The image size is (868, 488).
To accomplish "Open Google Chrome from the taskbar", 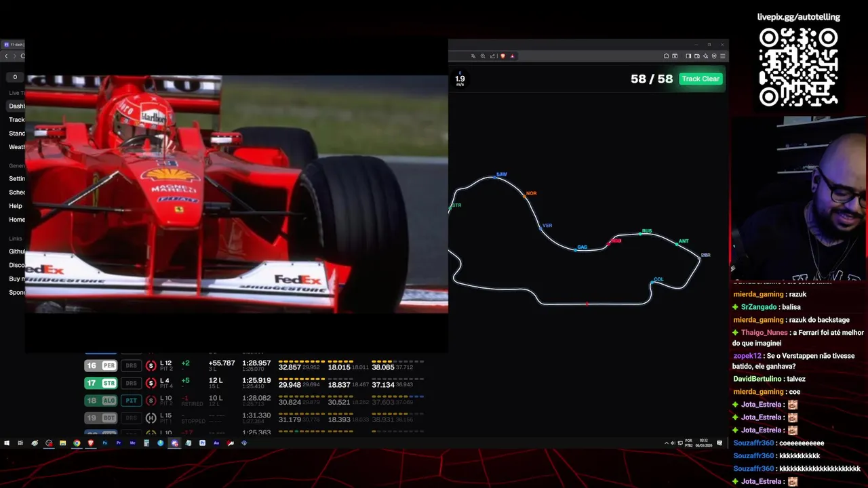I will pyautogui.click(x=77, y=443).
